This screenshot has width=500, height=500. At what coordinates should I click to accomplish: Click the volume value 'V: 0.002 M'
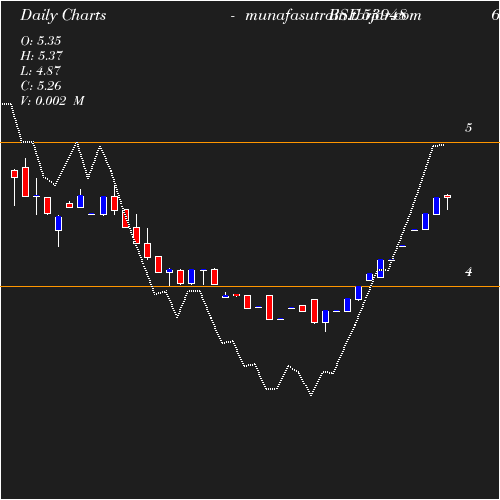click(52, 101)
